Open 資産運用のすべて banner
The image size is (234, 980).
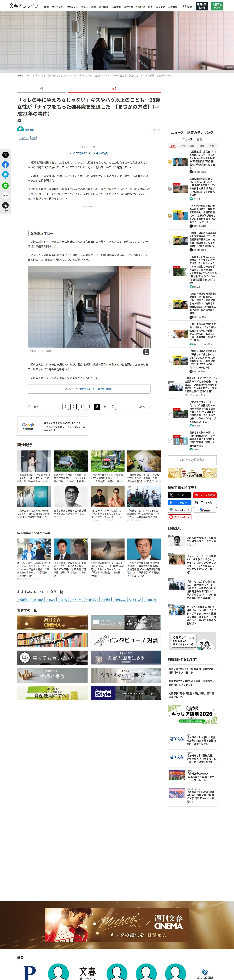tap(52, 693)
